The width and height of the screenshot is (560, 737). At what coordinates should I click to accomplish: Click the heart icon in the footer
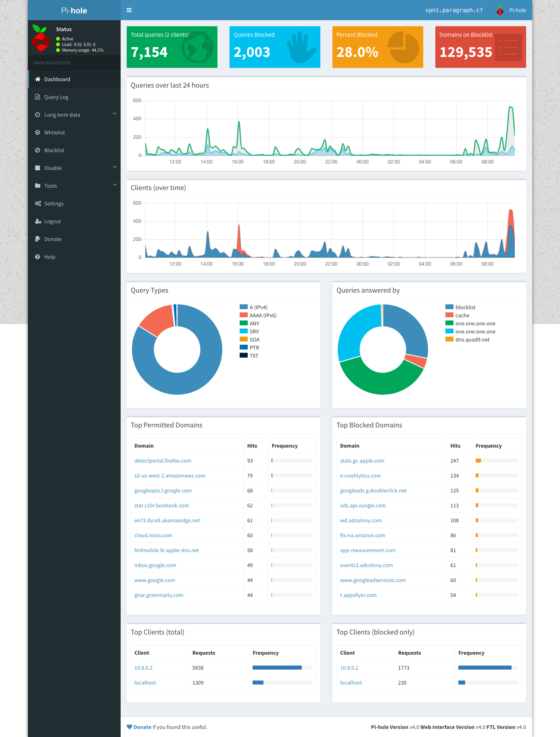pos(130,727)
